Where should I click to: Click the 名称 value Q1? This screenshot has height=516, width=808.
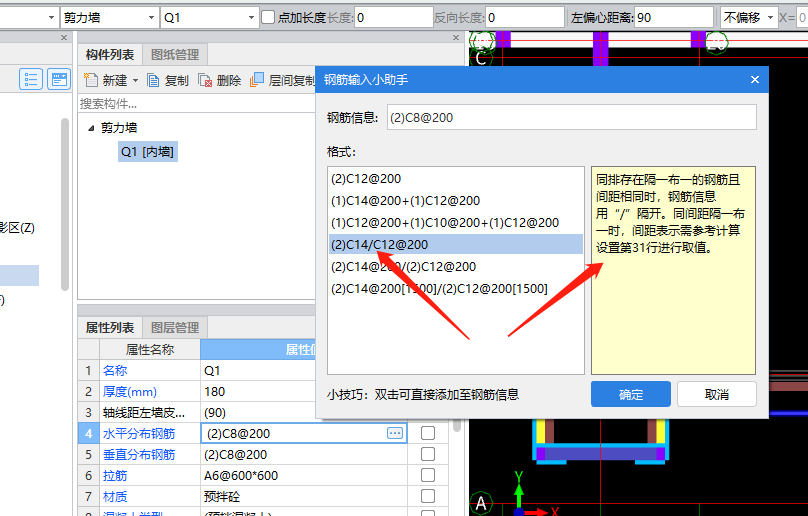click(212, 370)
